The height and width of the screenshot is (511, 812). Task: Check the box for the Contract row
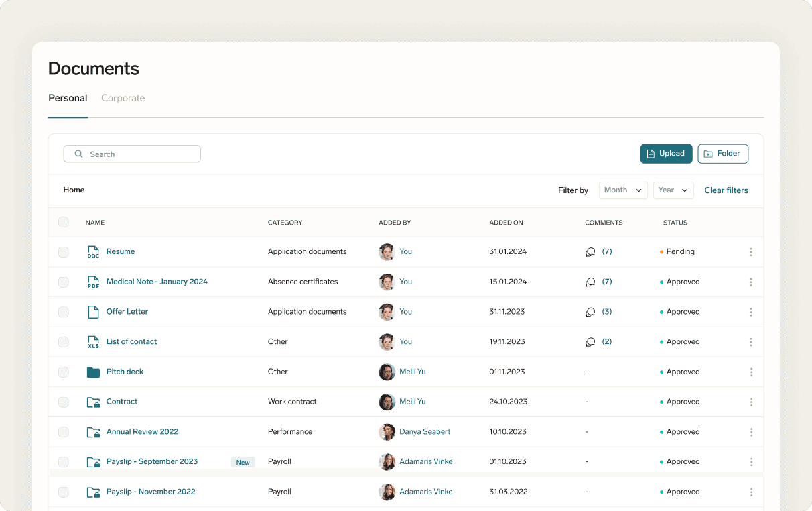[x=63, y=402]
